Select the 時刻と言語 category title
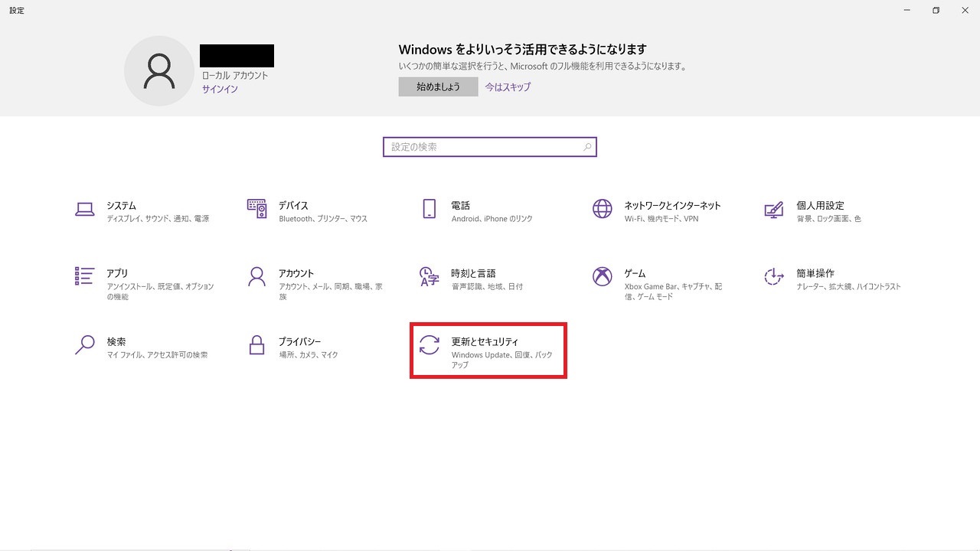Image resolution: width=980 pixels, height=551 pixels. (x=473, y=273)
